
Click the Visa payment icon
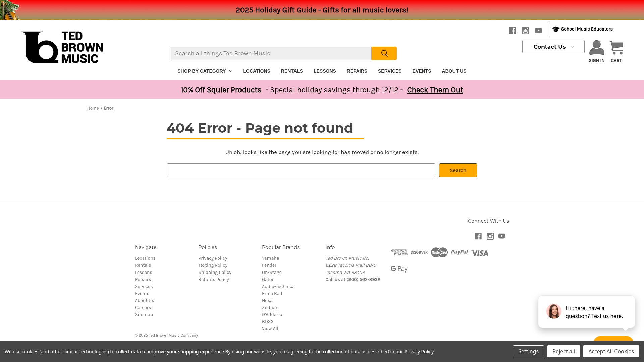point(480,253)
